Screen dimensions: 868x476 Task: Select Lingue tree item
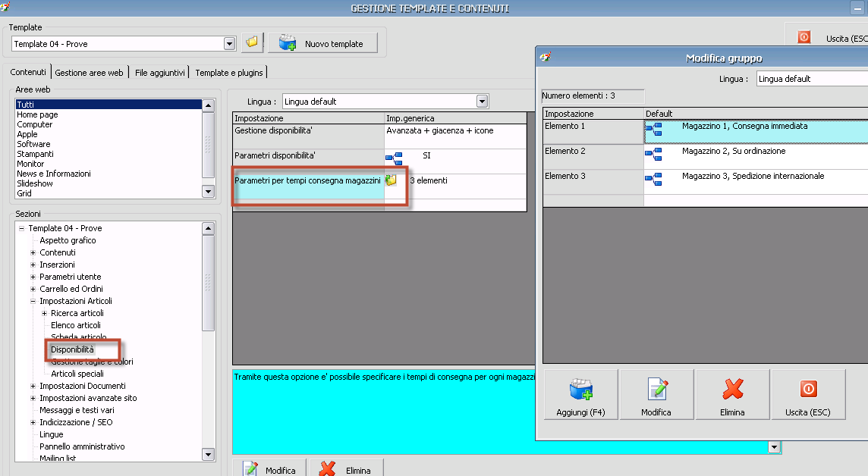[52, 434]
